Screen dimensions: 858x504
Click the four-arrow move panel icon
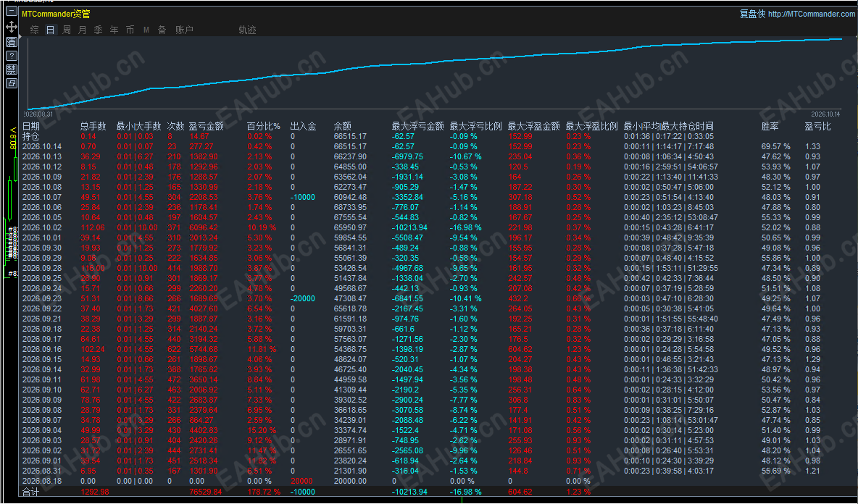pos(11,26)
